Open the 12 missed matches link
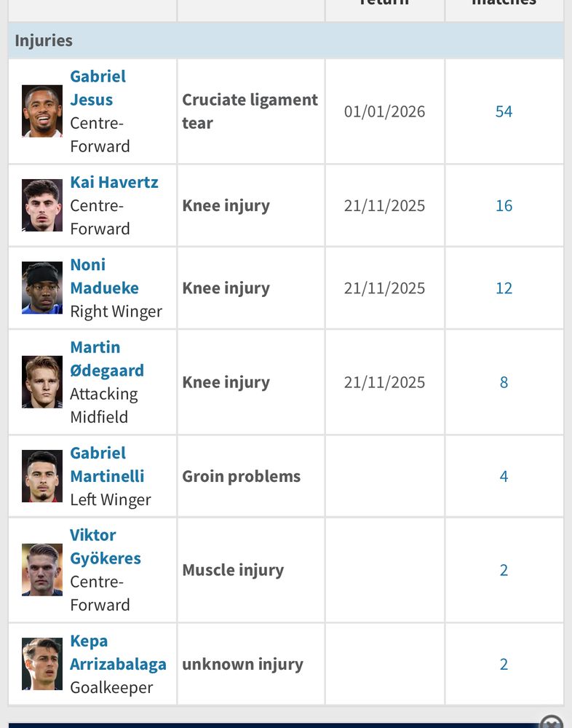The image size is (572, 728). (504, 288)
